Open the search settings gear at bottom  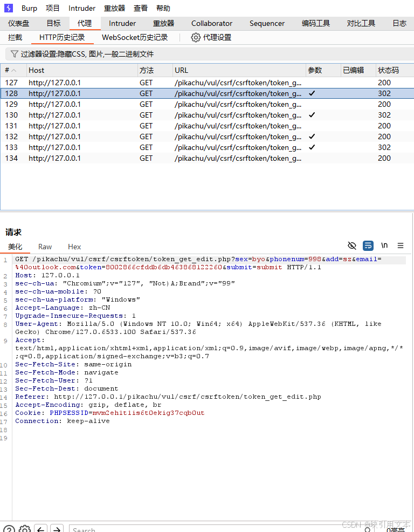[x=25, y=529]
